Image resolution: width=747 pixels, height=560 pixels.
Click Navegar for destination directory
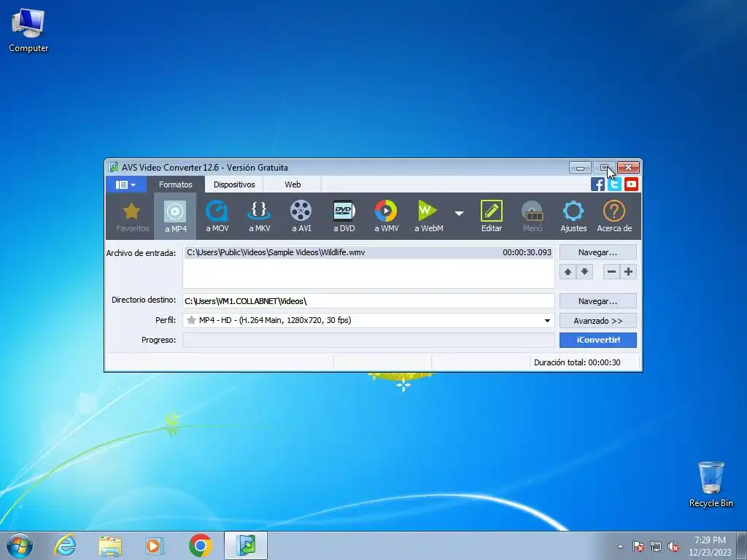click(598, 301)
